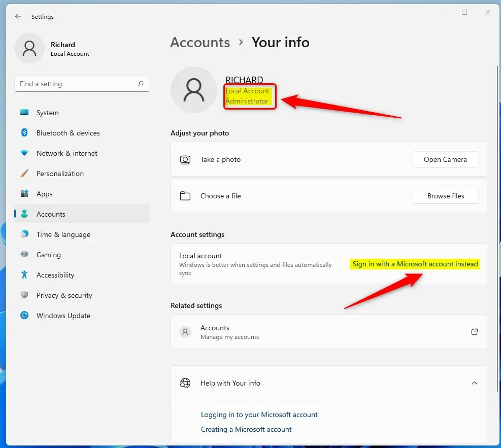
Task: Open Privacy & security settings
Action: click(64, 295)
